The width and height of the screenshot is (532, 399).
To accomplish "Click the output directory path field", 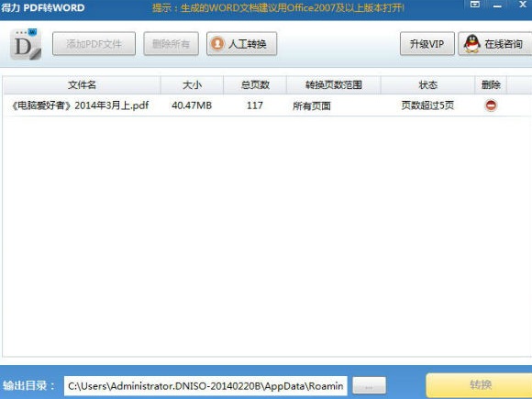I will tap(205, 386).
